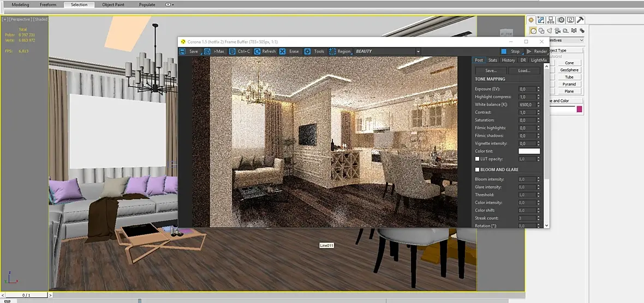Click the Filmic highlights value field
The height and width of the screenshot is (303, 644).
527,128
